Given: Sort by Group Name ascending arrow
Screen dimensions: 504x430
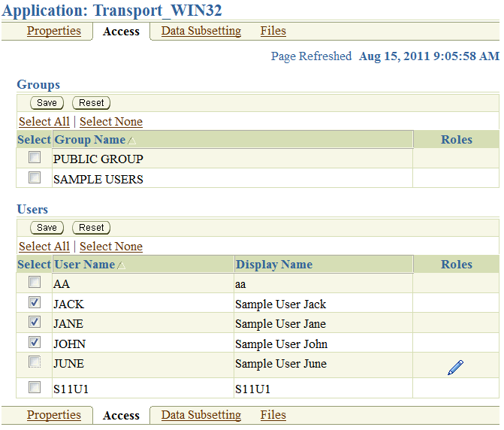Looking at the screenshot, I should coord(131,141).
